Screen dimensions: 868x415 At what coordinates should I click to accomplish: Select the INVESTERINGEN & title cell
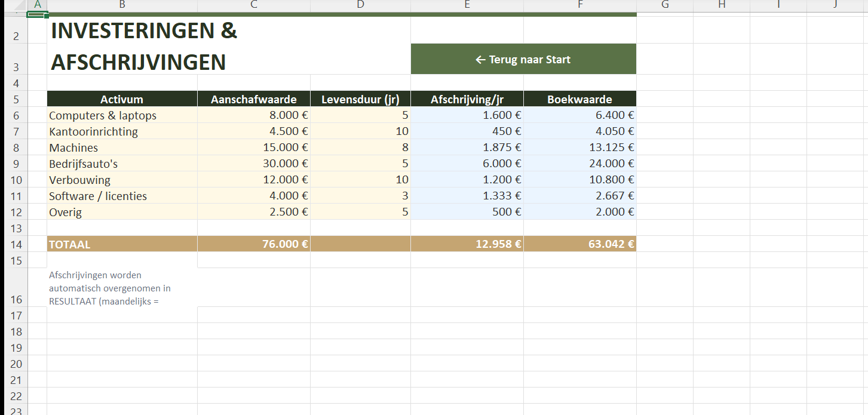coord(143,31)
